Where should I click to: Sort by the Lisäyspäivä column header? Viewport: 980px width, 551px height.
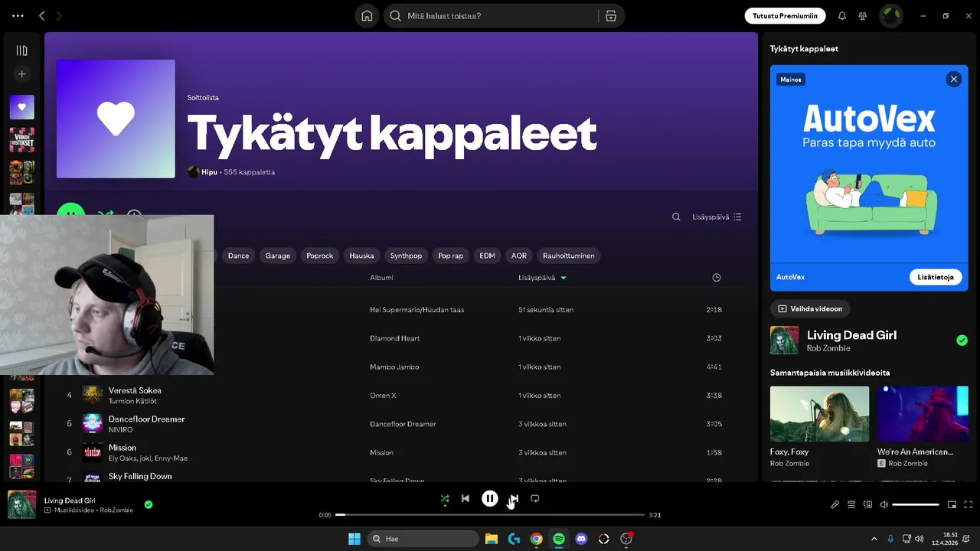542,278
